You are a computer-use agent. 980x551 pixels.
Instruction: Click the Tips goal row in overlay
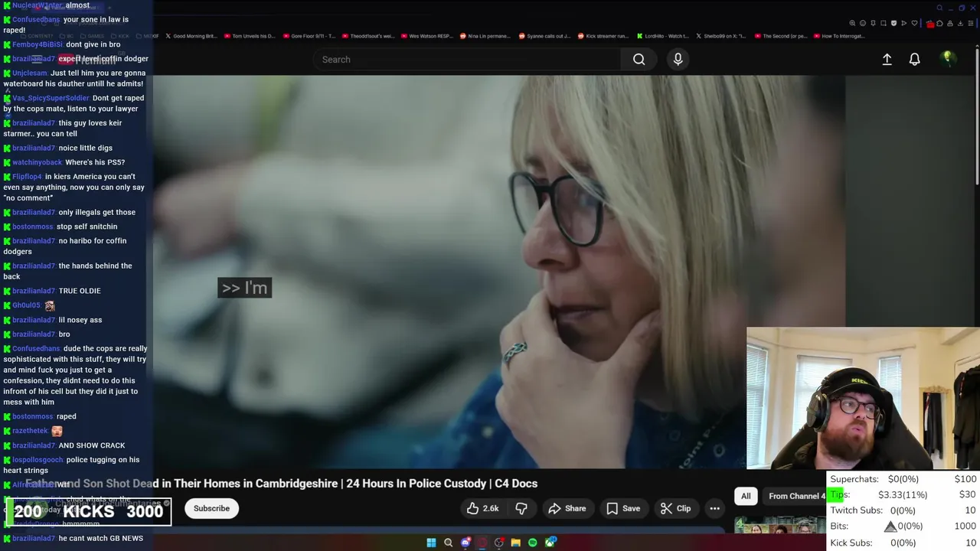tap(903, 494)
